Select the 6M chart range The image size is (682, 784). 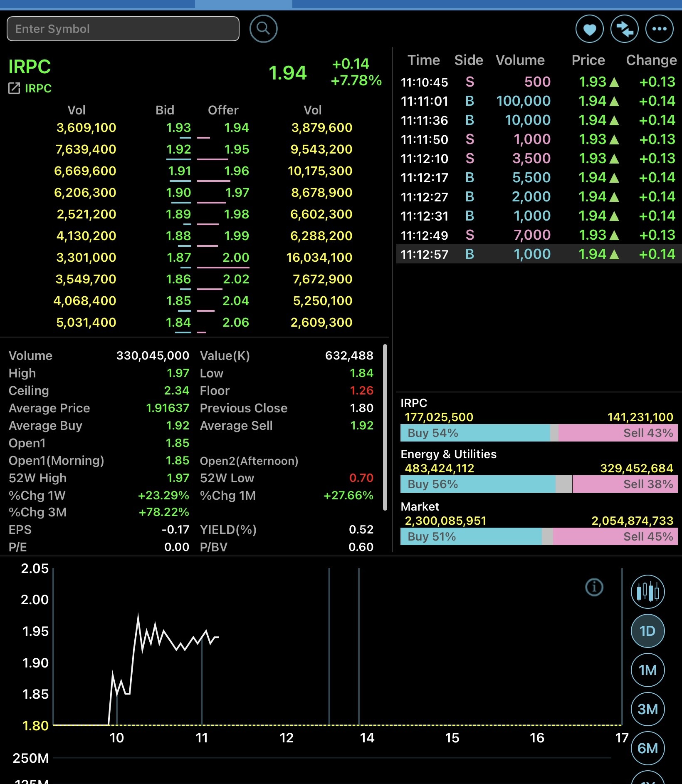(647, 748)
